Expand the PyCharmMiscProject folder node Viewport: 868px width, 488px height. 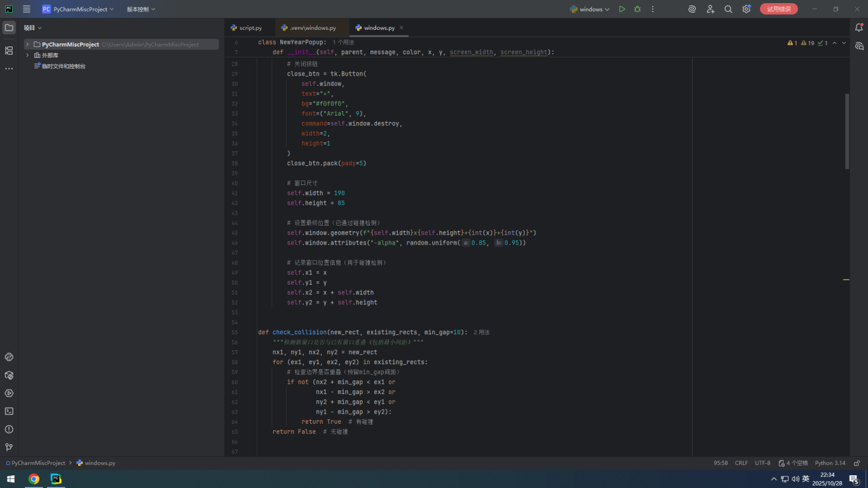click(x=27, y=44)
